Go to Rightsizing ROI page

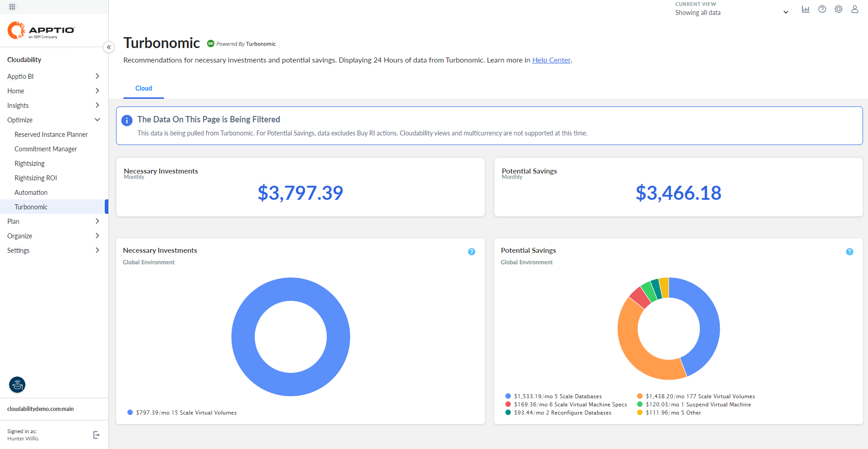coord(36,178)
